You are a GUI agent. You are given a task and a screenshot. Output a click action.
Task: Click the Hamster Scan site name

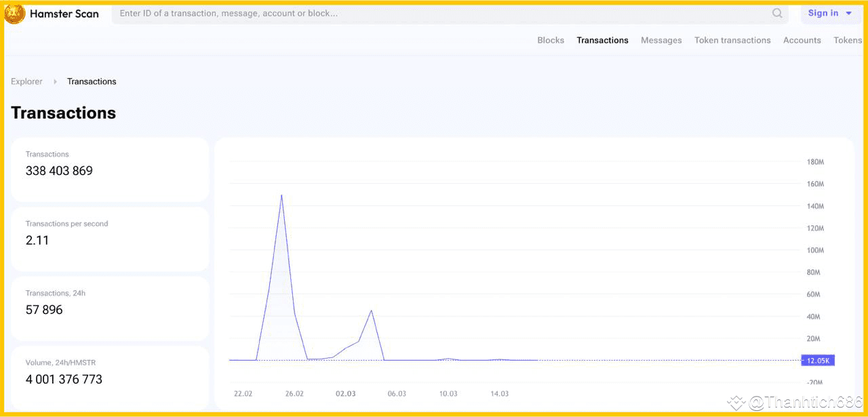coord(64,14)
